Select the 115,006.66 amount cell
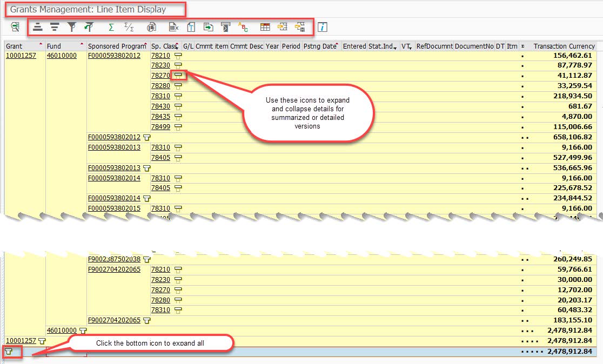 [x=573, y=127]
